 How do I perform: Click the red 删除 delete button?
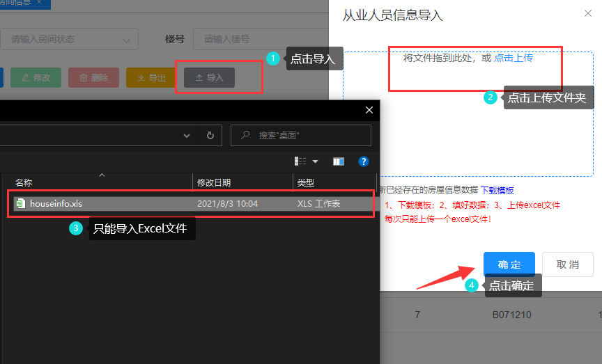(x=93, y=77)
